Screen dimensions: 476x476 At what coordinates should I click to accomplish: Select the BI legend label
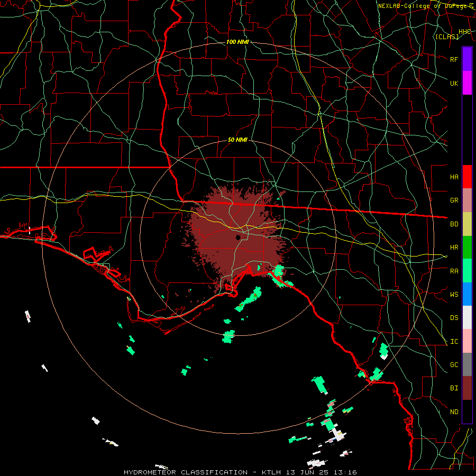click(x=454, y=388)
